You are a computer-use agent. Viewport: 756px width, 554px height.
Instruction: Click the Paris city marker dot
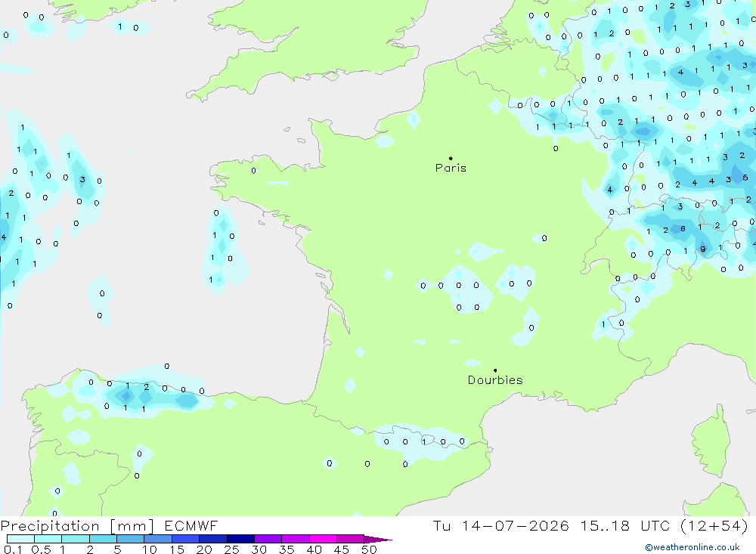[451, 158]
